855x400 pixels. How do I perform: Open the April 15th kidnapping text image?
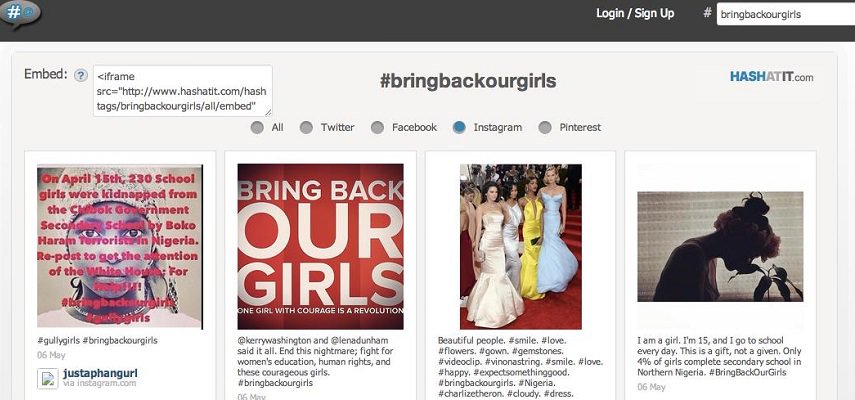(120, 247)
